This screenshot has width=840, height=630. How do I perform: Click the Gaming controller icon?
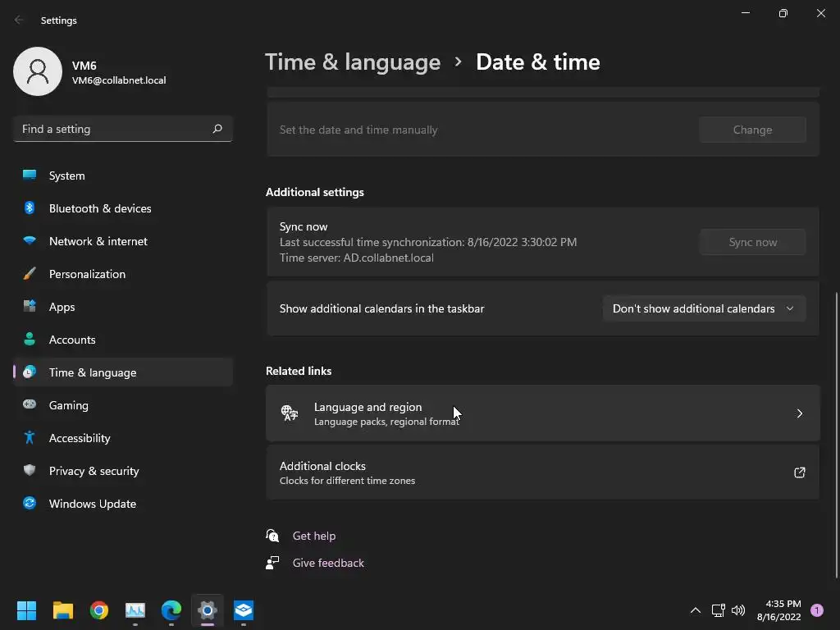(x=30, y=404)
